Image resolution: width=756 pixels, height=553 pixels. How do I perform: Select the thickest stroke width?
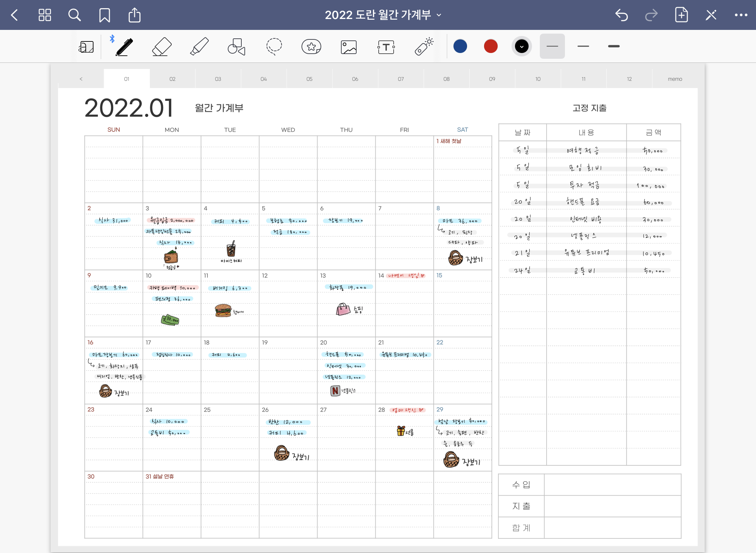click(614, 46)
